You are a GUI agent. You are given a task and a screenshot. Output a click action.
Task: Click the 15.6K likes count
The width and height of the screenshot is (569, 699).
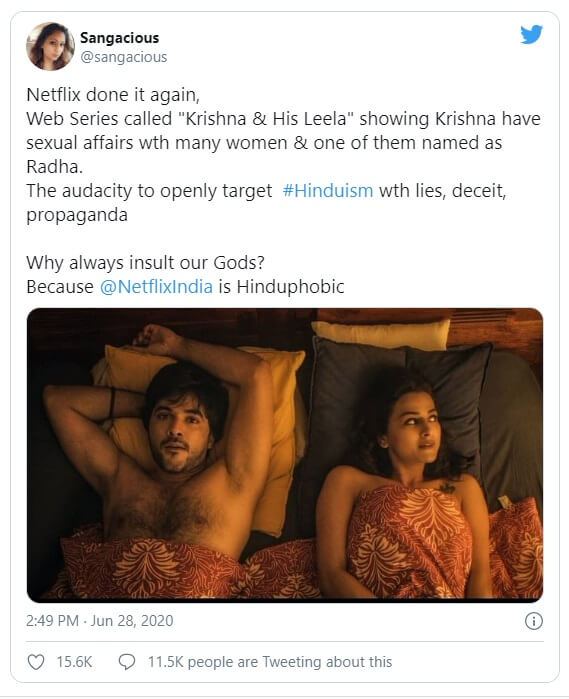[74, 662]
